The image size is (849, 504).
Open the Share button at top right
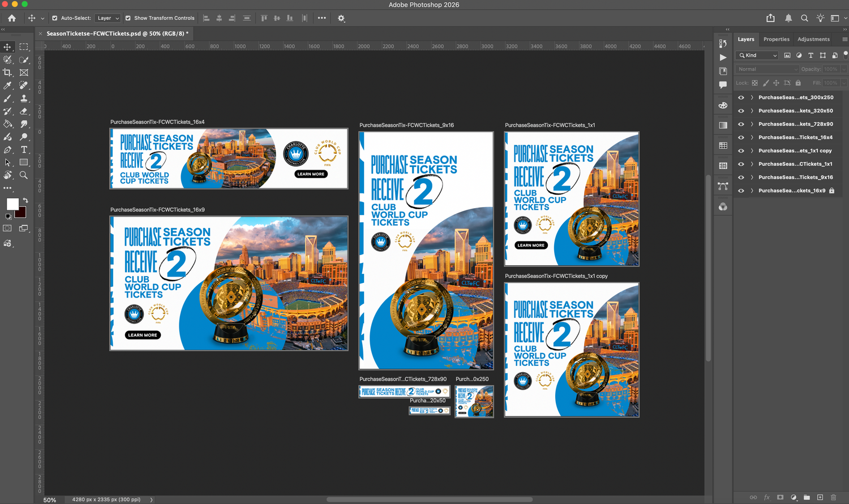pos(770,18)
